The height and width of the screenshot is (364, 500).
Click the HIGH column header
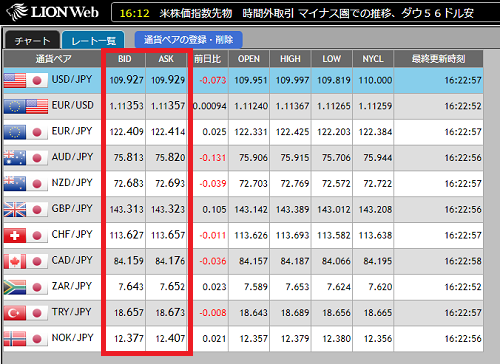tap(290, 59)
